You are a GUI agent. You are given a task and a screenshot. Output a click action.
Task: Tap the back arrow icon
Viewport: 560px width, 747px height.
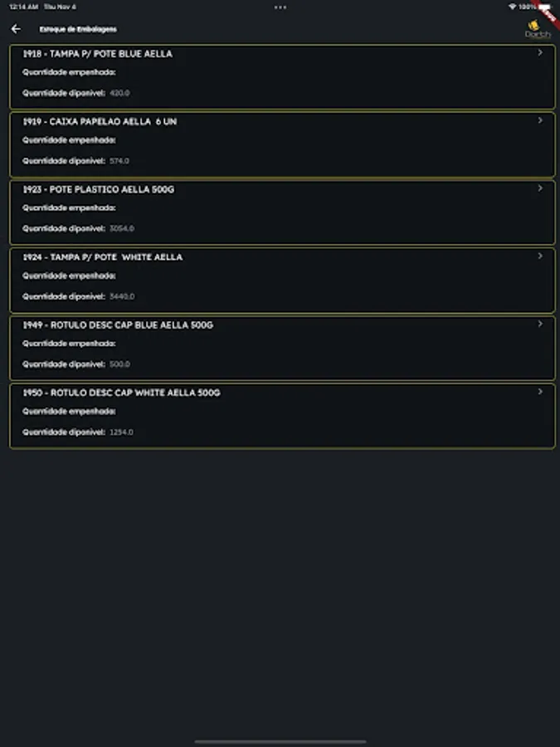coord(16,29)
